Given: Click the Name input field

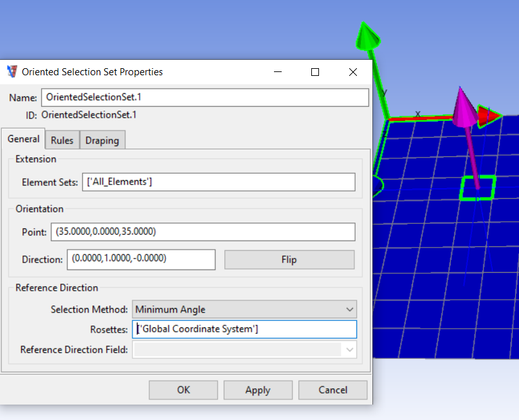Looking at the screenshot, I should click(205, 97).
